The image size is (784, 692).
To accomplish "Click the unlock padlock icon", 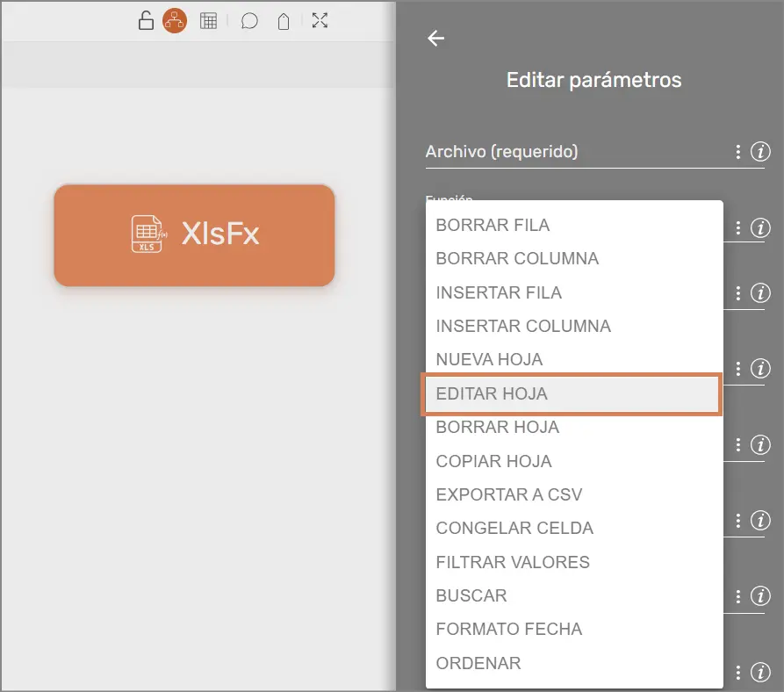I will (146, 20).
